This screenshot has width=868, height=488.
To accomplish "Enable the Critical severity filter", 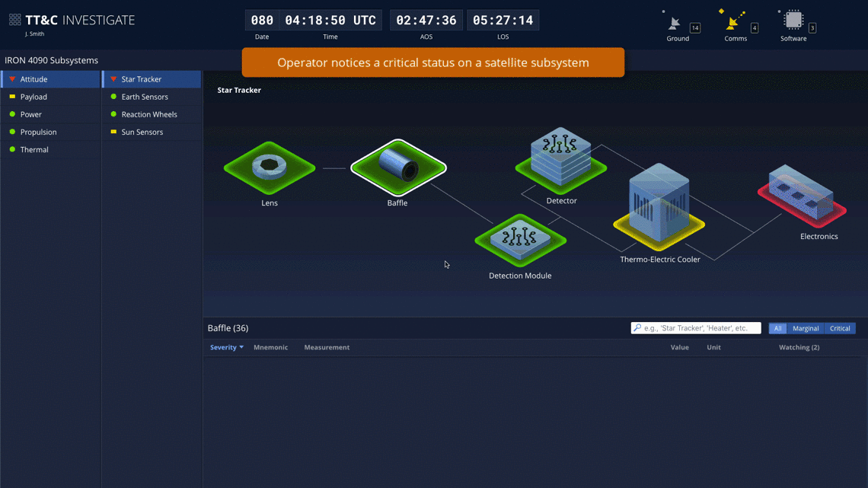I will tap(840, 328).
